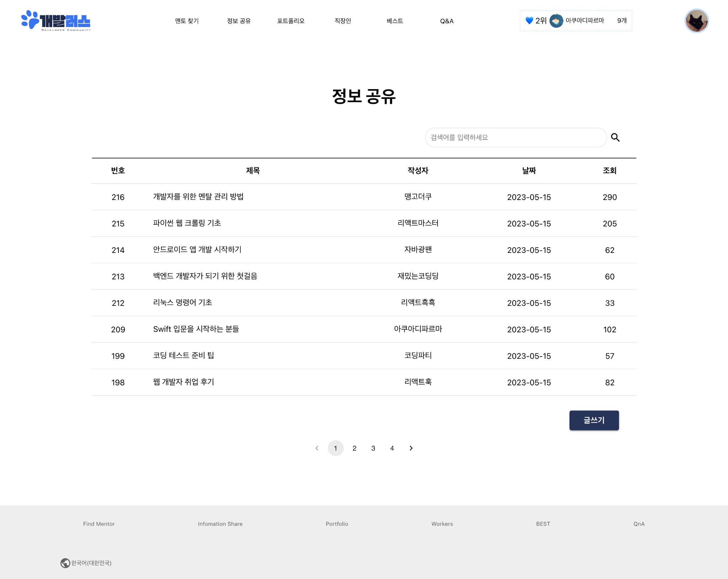Open post 웹 개발자 취업 후기

click(183, 382)
